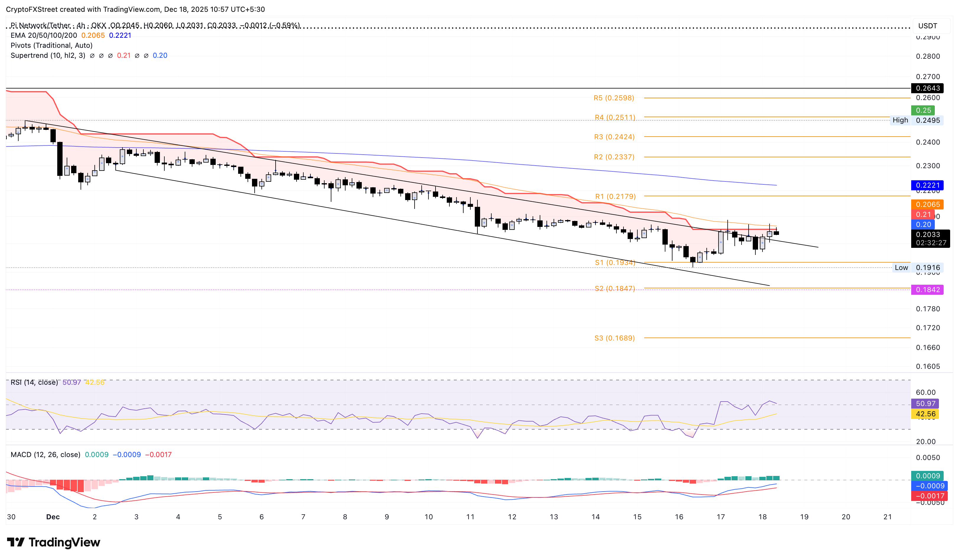
Task: Click the EMA 20/50/100/200 indicator legend
Action: coord(44,35)
